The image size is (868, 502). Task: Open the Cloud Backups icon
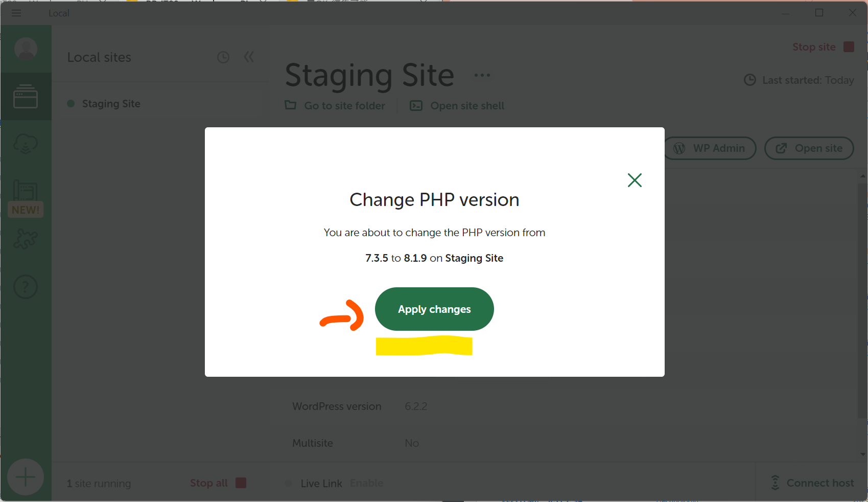pyautogui.click(x=26, y=144)
